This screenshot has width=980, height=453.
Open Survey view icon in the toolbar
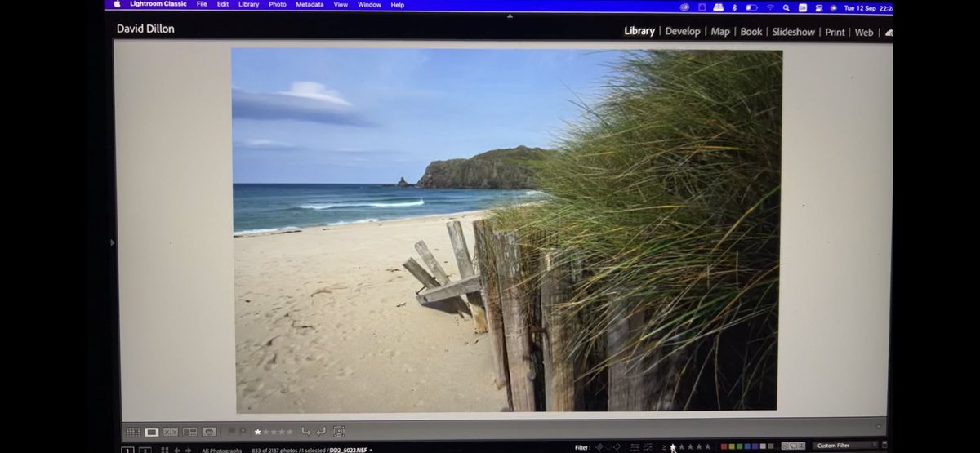[189, 432]
